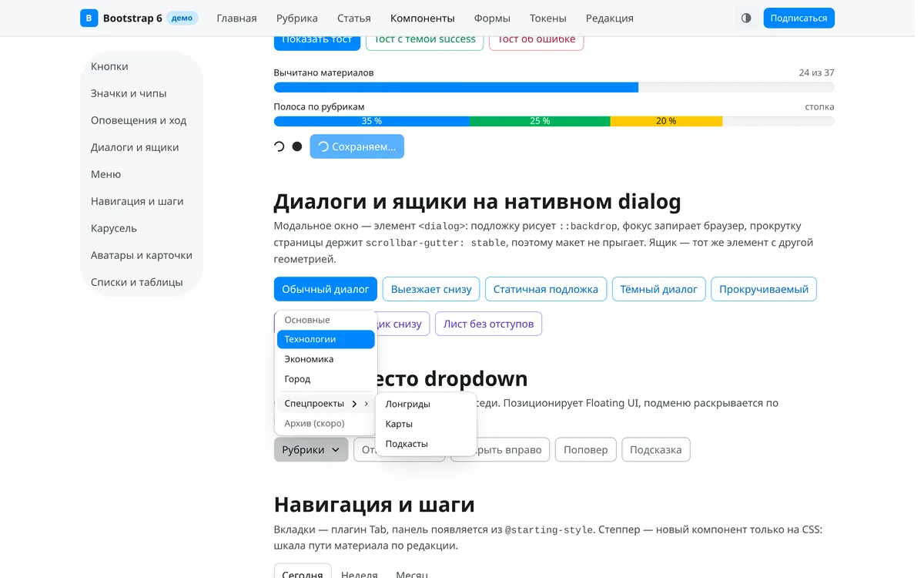Click the blue B logo icon
Viewport: 924px width, 578px height.
(x=89, y=18)
